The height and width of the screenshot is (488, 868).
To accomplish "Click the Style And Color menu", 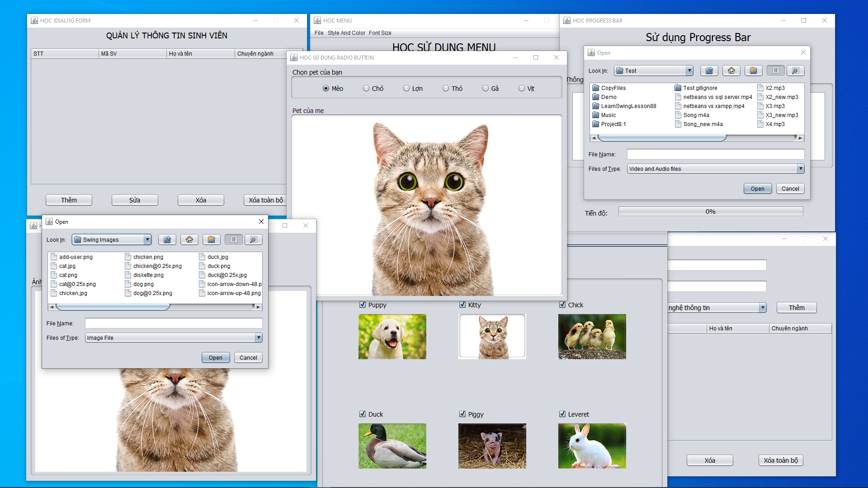I will 347,33.
